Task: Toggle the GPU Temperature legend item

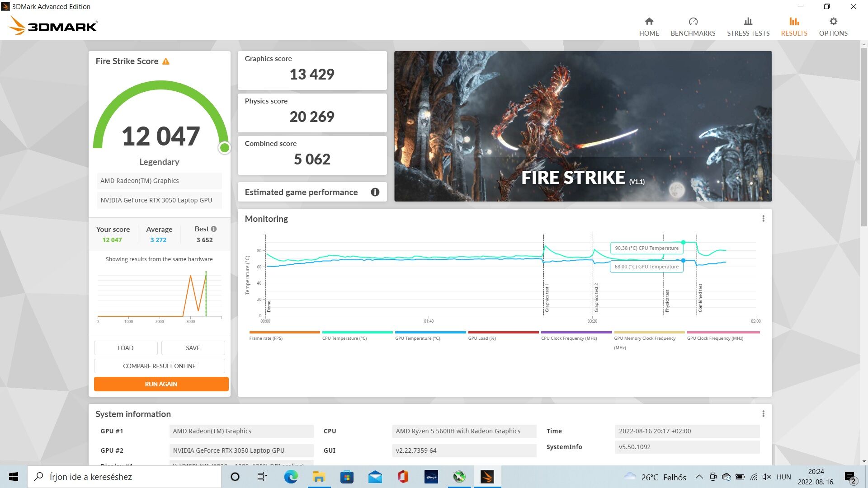Action: pyautogui.click(x=430, y=336)
